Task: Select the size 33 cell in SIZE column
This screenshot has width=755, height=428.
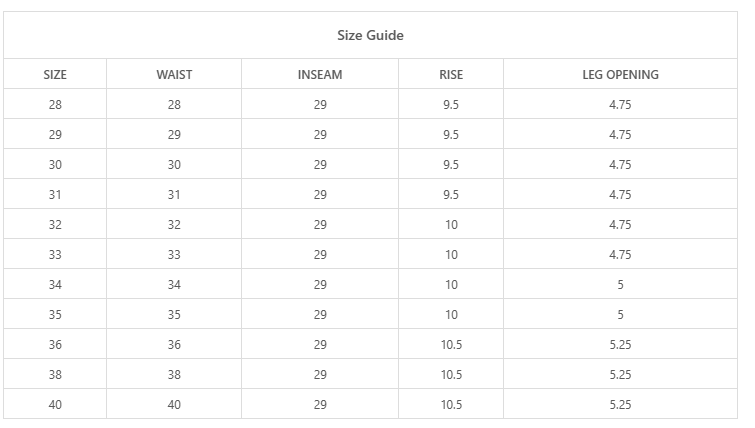Action: (x=55, y=255)
